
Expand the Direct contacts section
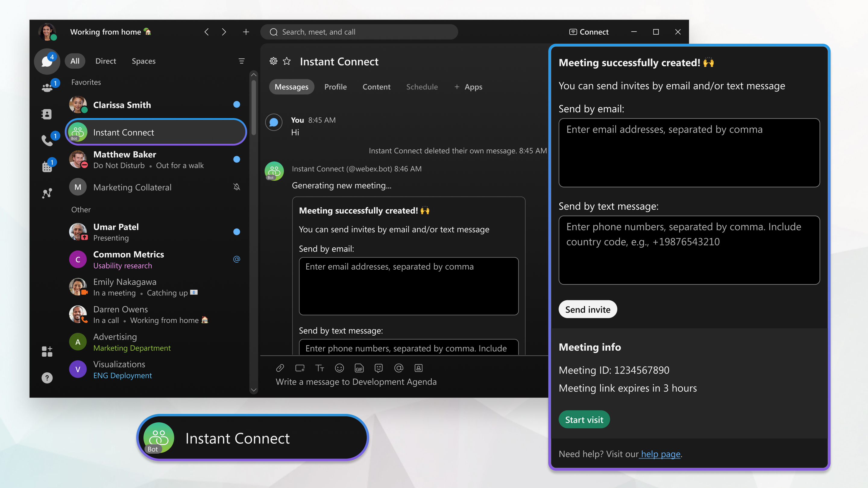click(x=105, y=60)
